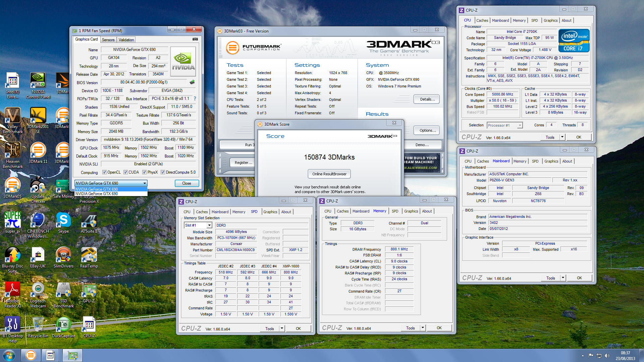Launch DuckCapture desktop icon

pyautogui.click(x=63, y=327)
